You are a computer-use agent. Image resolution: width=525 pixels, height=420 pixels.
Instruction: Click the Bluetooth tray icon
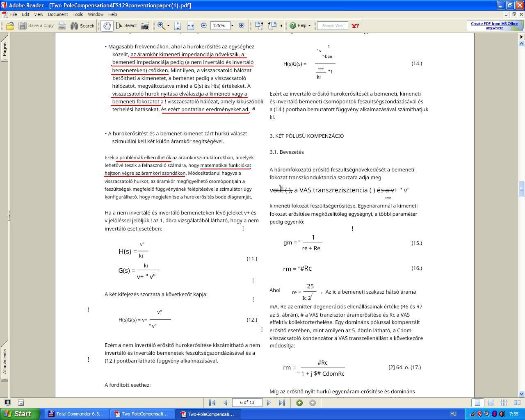coord(494,414)
